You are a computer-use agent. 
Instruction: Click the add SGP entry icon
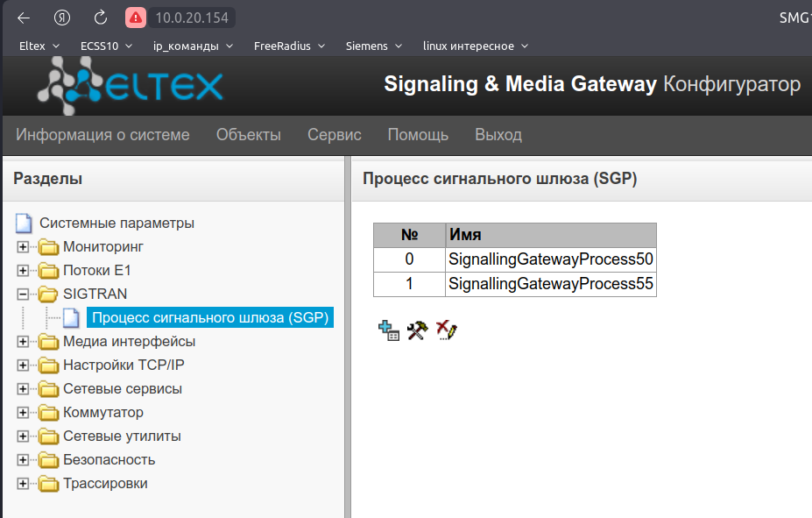tap(388, 330)
